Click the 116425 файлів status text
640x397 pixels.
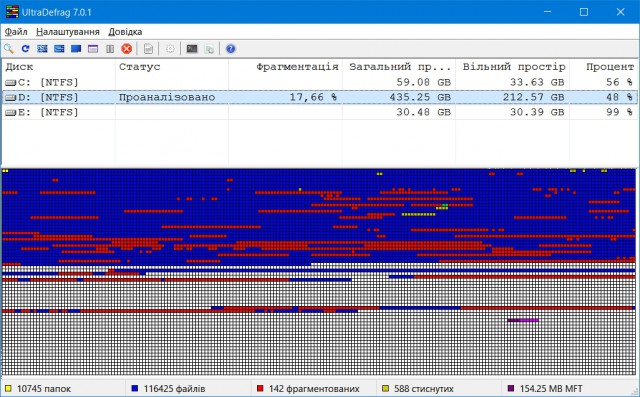[174, 389]
